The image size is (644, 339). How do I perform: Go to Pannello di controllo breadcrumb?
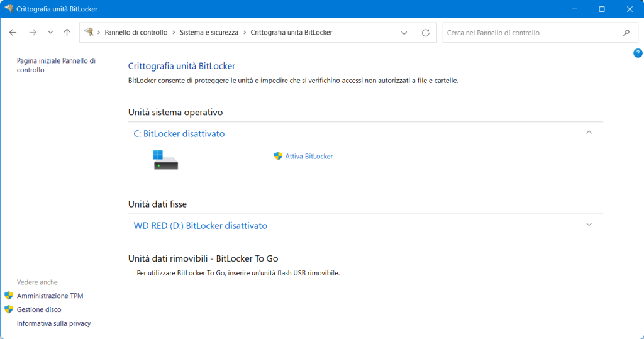[135, 33]
